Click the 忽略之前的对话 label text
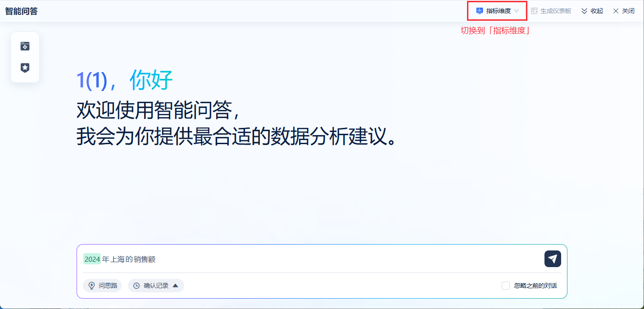This screenshot has width=644, height=309. pos(535,286)
